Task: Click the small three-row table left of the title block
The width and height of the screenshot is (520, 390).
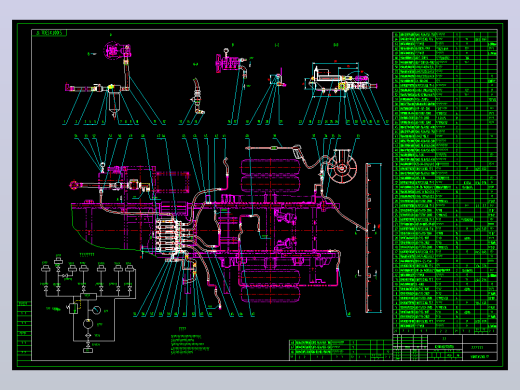Action: (x=340, y=350)
